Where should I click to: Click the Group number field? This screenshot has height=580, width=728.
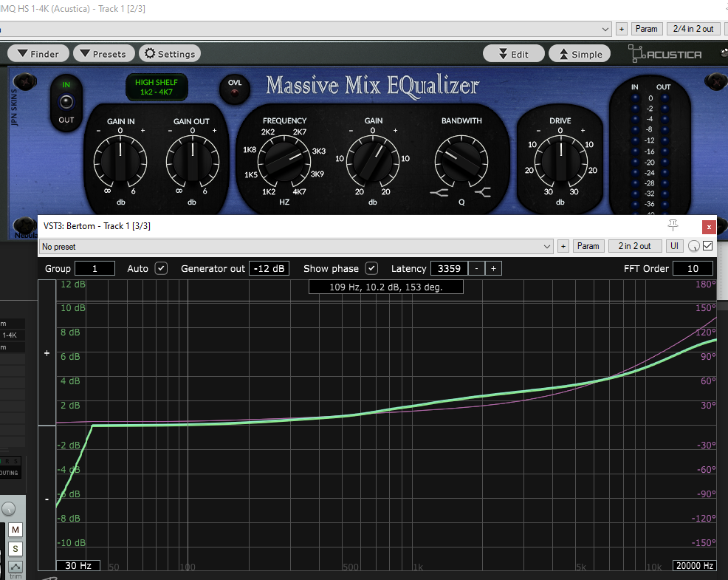(95, 269)
